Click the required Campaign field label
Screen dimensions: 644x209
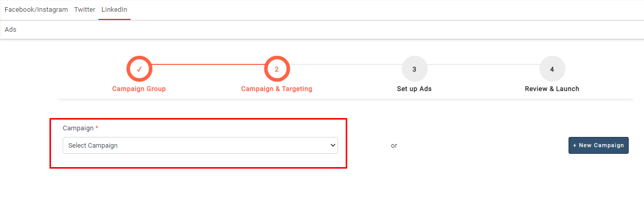point(79,128)
